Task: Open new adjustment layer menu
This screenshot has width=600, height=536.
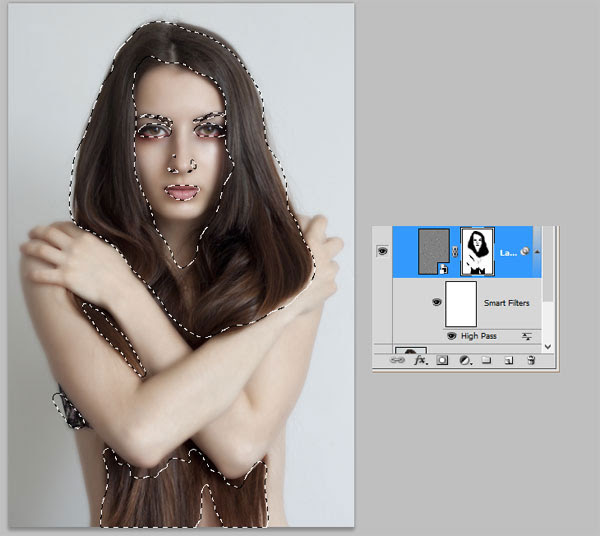Action: [465, 360]
